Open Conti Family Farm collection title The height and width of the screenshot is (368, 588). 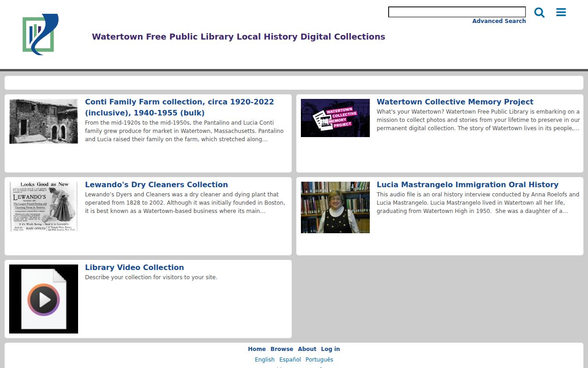[x=179, y=107]
